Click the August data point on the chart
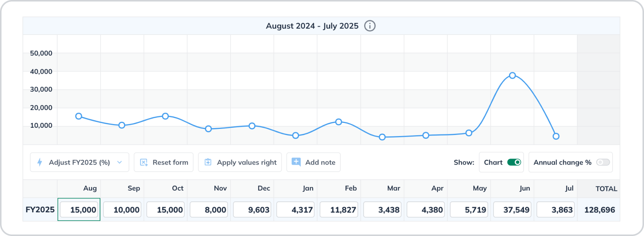 (x=79, y=116)
